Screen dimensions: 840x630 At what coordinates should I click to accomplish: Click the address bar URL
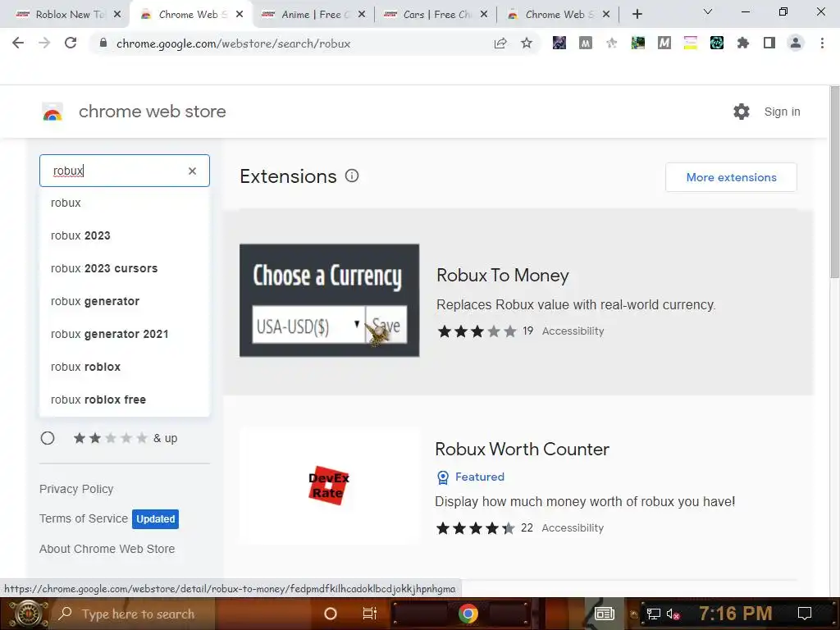pos(234,43)
